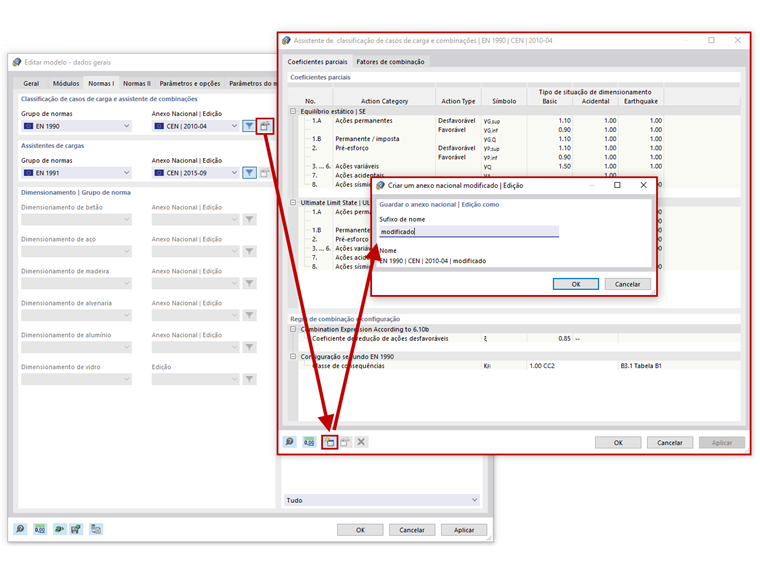Select Normas I tab
The width and height of the screenshot is (760, 570).
click(x=101, y=83)
